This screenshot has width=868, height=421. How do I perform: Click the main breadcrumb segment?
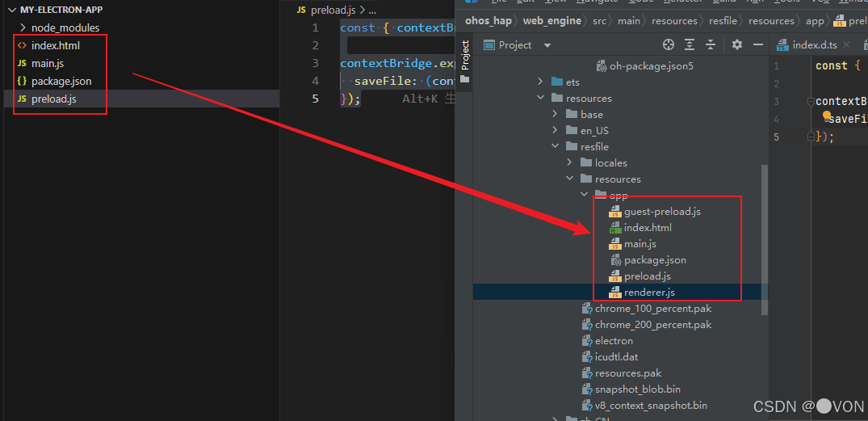coord(628,21)
